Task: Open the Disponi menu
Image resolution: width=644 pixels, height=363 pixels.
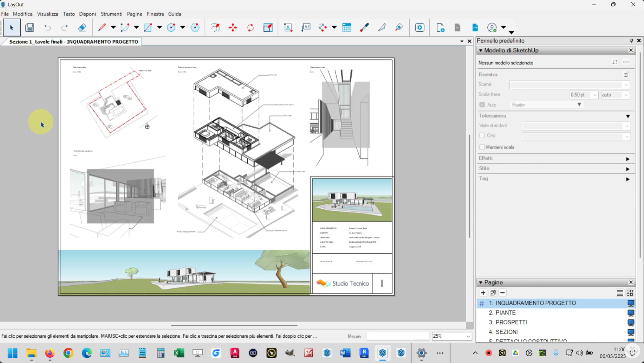Action: [x=87, y=14]
